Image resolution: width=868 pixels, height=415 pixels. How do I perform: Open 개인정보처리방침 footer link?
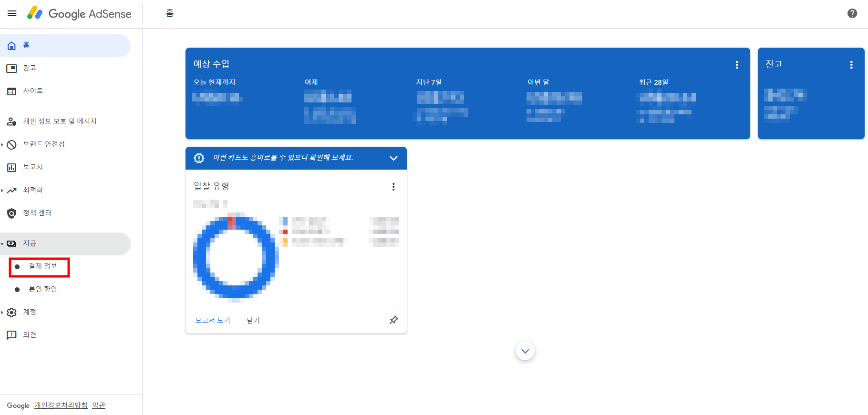(61, 405)
